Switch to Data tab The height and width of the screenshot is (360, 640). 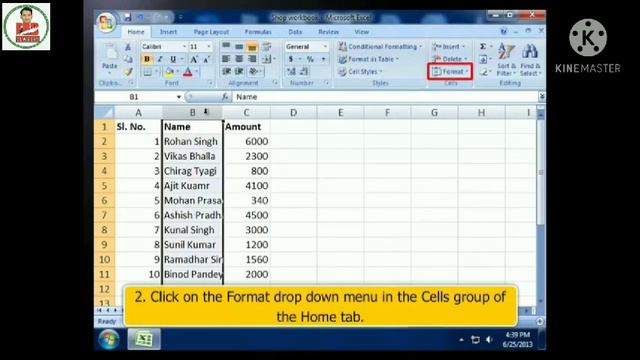[295, 31]
